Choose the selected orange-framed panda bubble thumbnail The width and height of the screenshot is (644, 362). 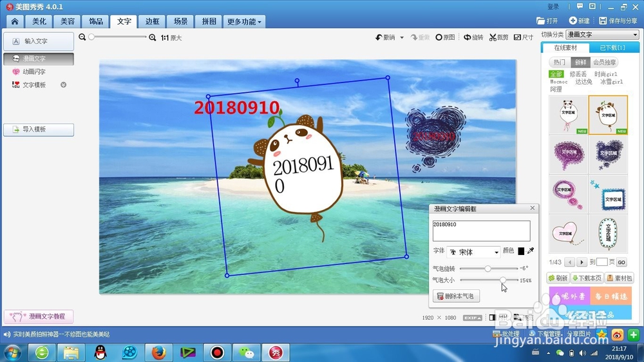click(x=608, y=115)
